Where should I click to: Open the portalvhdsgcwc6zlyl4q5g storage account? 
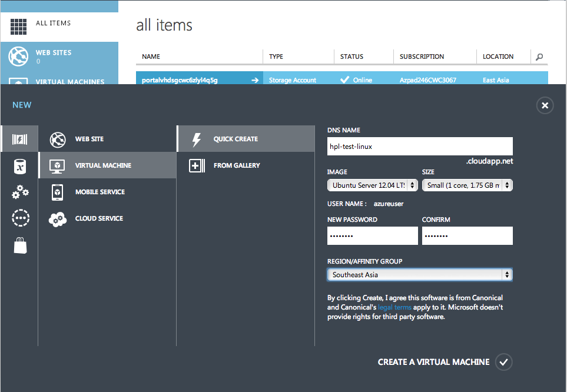[180, 80]
